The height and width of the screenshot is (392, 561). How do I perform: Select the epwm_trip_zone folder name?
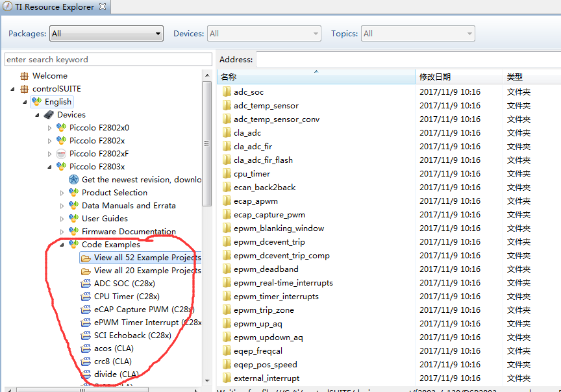[264, 310]
